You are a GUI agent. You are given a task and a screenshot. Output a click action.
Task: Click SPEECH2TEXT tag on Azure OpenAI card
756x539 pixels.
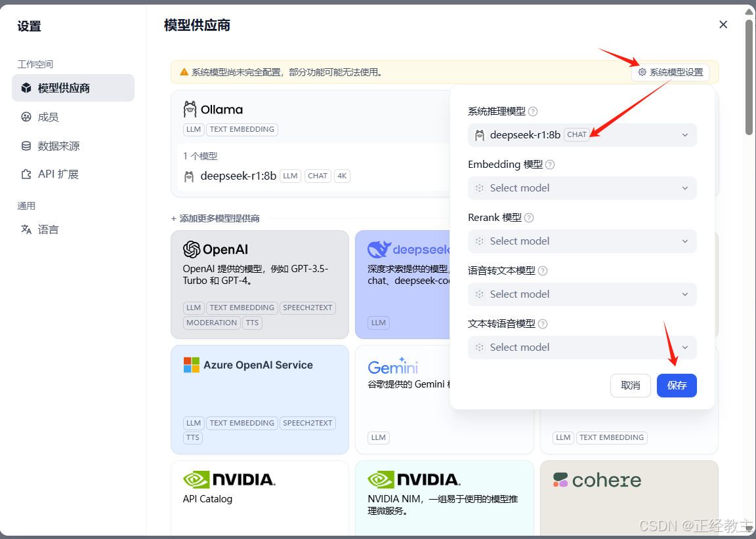pos(308,423)
